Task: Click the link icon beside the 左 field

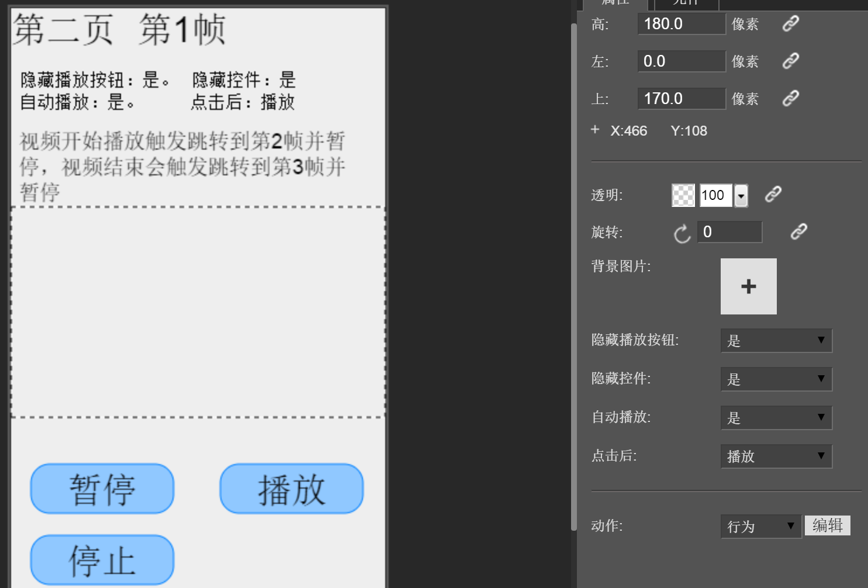Action: [790, 61]
